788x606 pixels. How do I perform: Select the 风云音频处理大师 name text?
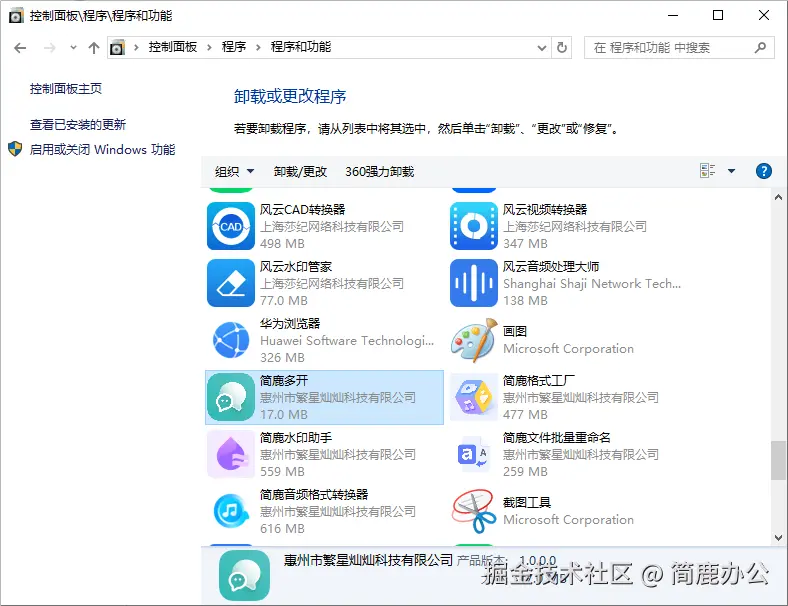coord(551,266)
